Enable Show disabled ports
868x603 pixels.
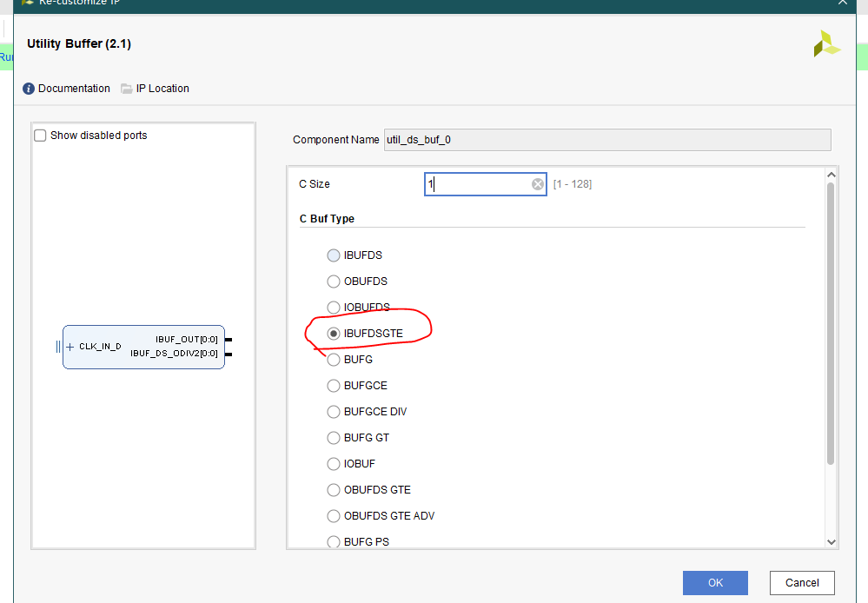click(39, 135)
